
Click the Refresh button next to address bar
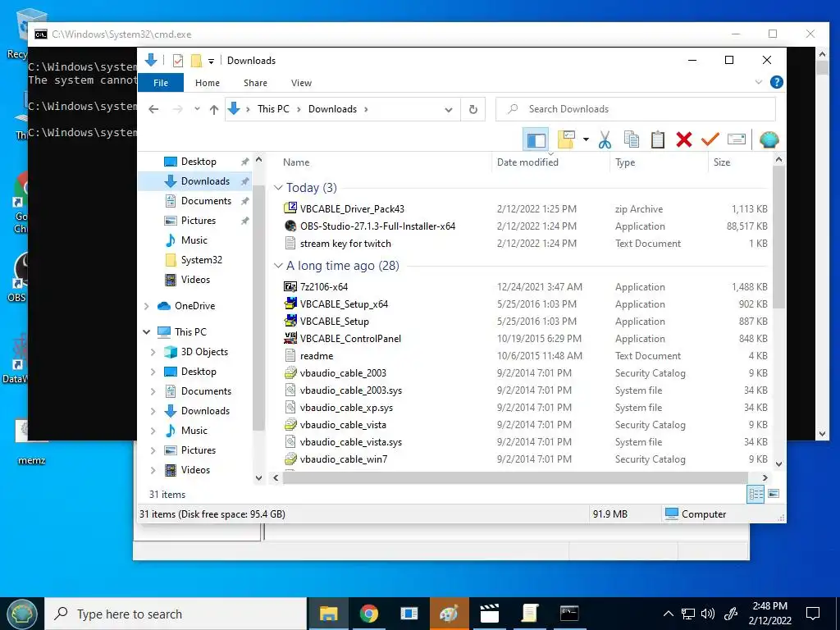click(x=473, y=109)
